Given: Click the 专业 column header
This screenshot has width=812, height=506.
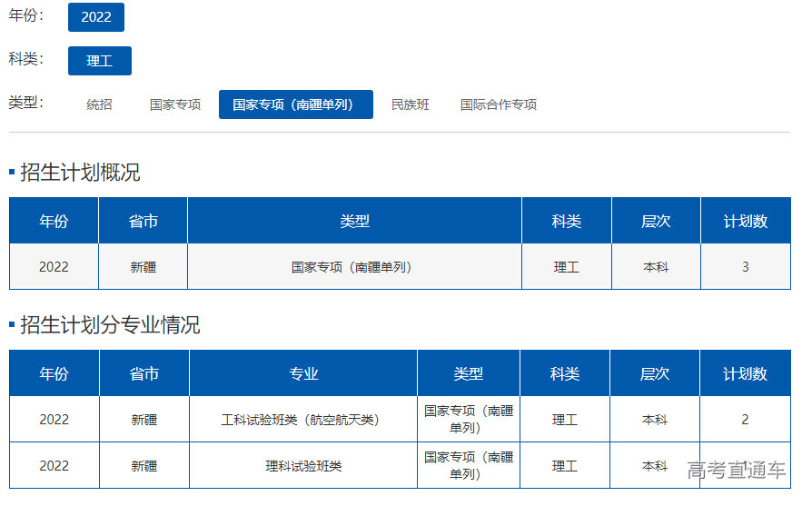Looking at the screenshot, I should click(303, 373).
